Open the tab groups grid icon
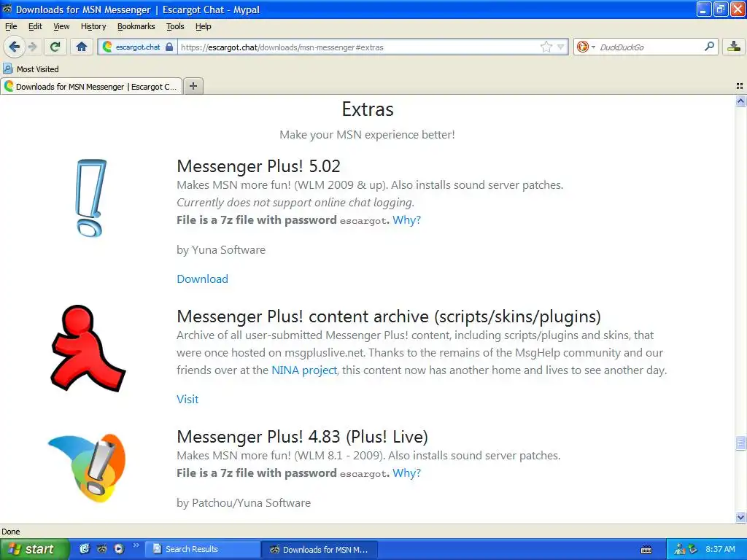 740,86
